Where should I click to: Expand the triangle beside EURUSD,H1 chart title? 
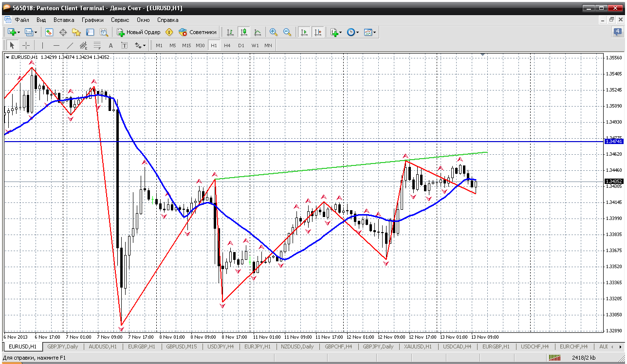(8, 57)
